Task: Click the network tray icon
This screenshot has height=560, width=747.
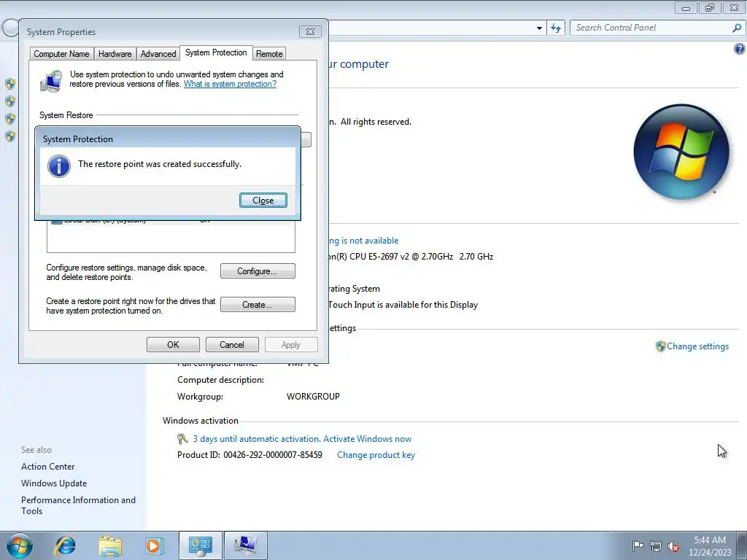Action: coord(656,546)
